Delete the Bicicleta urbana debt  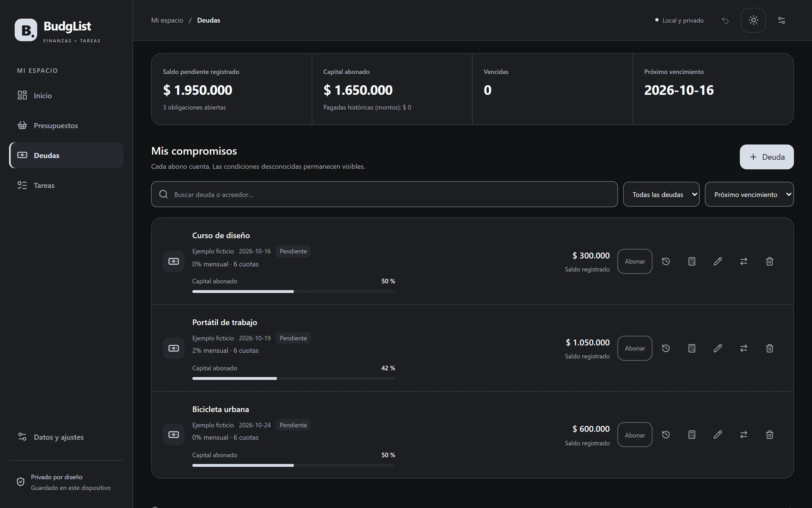(770, 435)
